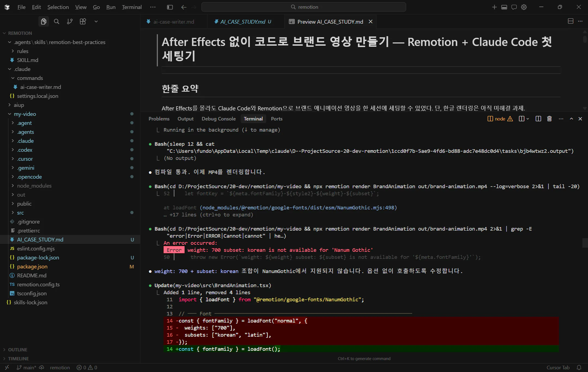Open settings.local.json file

click(38, 96)
